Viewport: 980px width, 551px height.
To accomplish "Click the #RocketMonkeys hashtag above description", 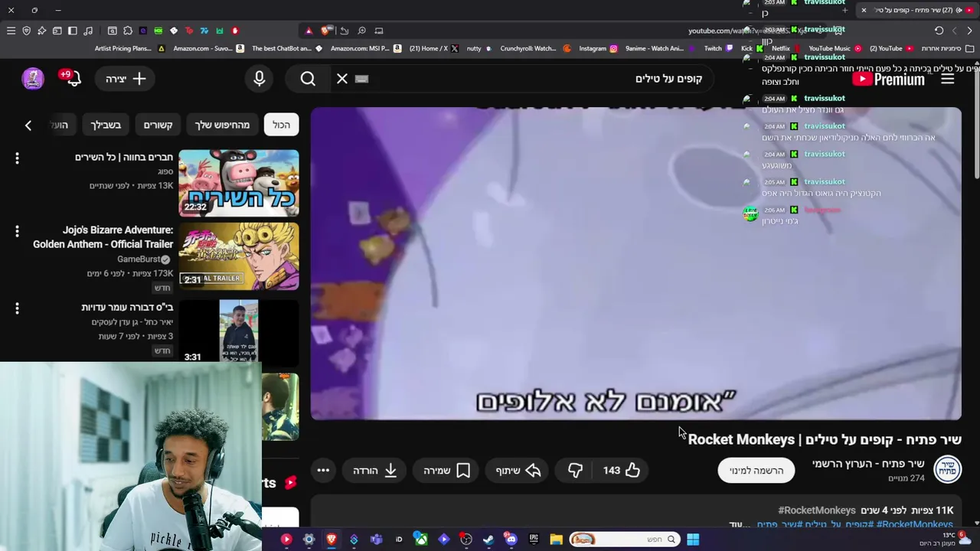I will point(816,510).
